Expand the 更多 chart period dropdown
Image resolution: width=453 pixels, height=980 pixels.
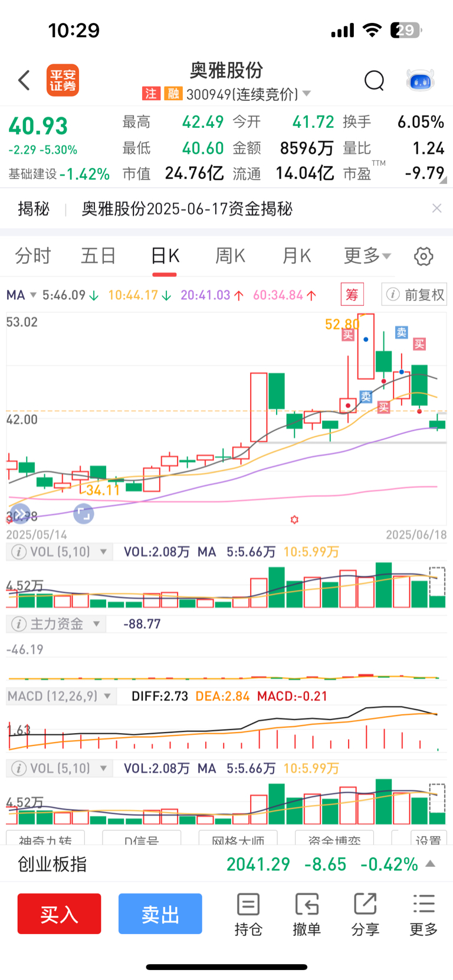[x=367, y=256]
